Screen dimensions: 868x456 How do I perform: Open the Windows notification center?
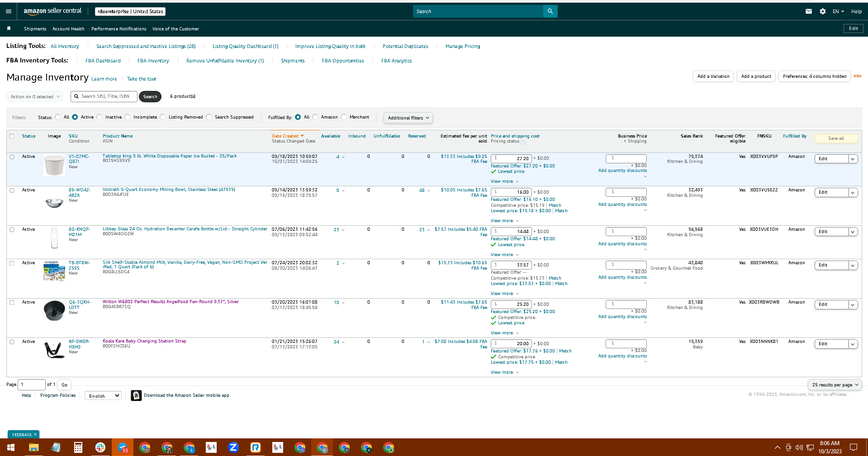pos(854,447)
